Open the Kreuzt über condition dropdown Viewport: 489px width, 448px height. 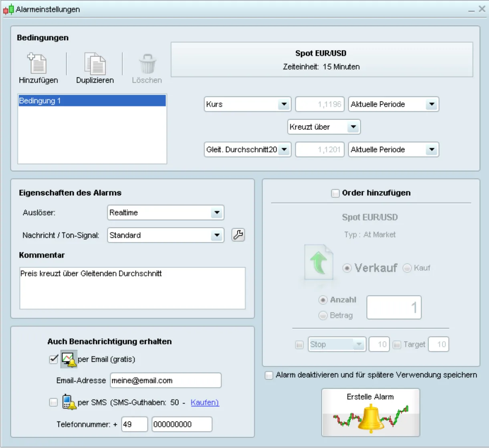(324, 127)
